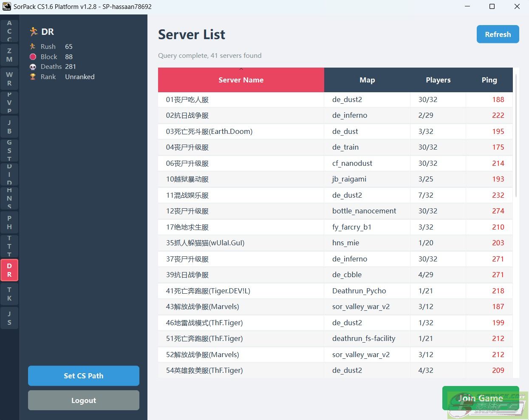The image size is (529, 420).
Task: Log out using the Logout button
Action: point(84,400)
